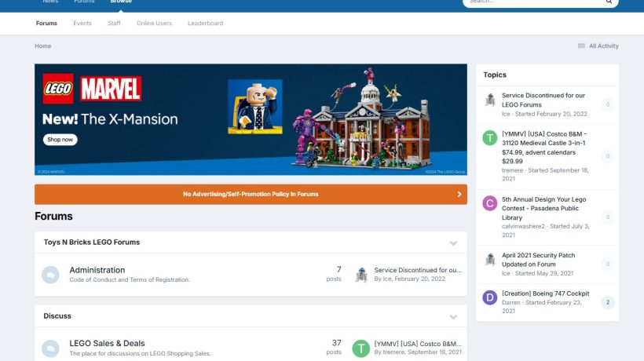
Task: Open Administration forum link
Action: pos(97,270)
